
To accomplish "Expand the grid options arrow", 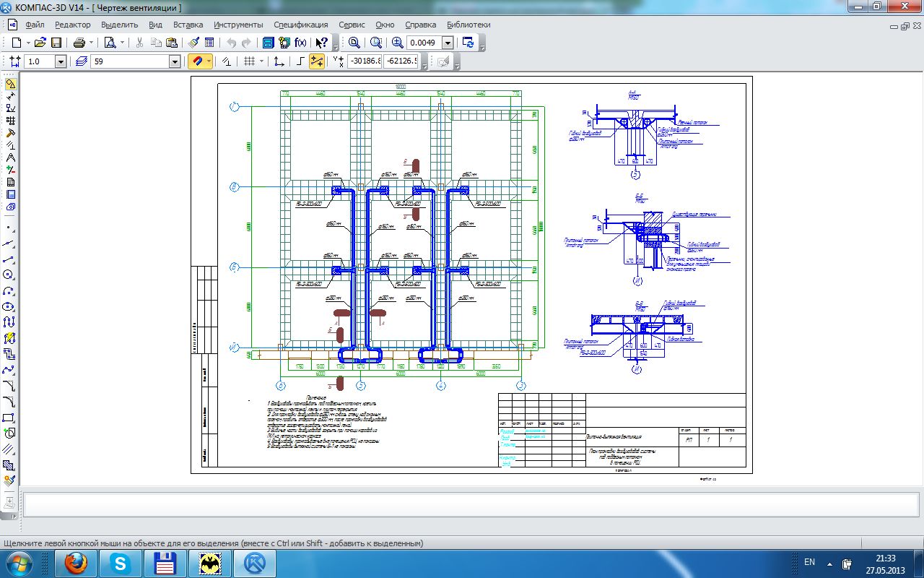I will (x=261, y=61).
